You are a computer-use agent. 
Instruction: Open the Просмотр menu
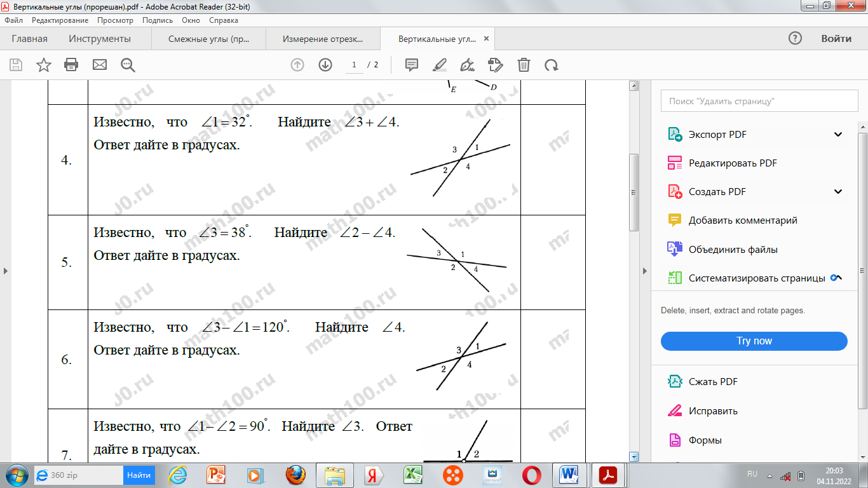(115, 20)
